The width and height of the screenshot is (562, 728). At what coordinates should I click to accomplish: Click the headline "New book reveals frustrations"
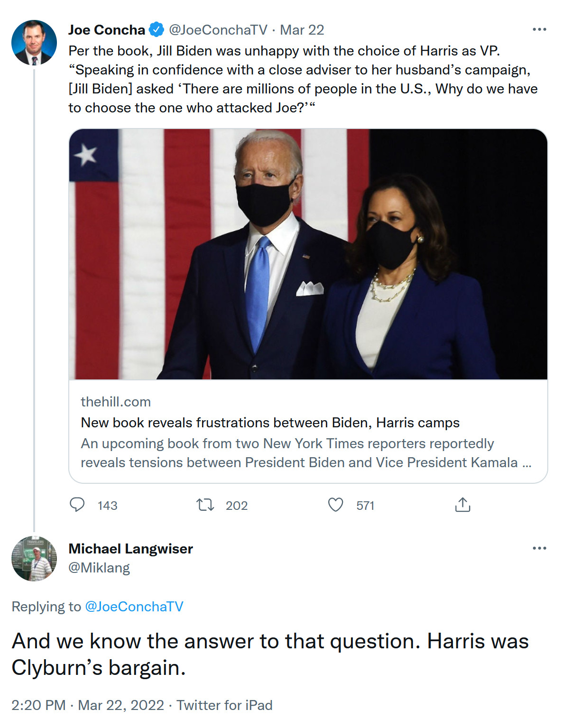point(270,423)
